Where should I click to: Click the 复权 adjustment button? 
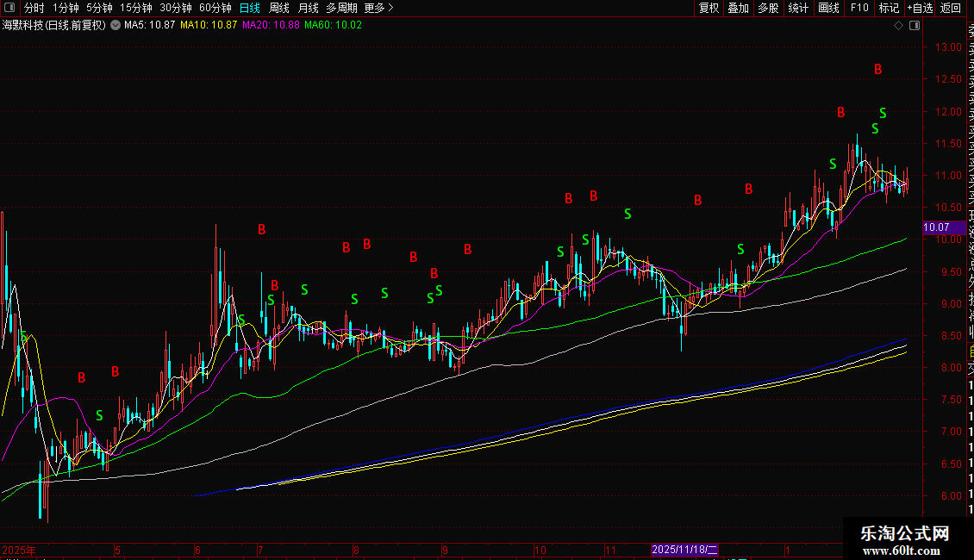pos(709,8)
